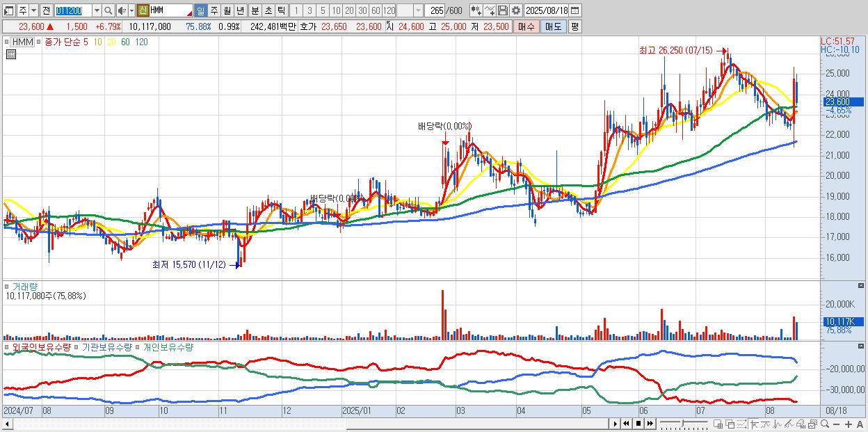Switch to 년 yearly chart period

(x=240, y=10)
